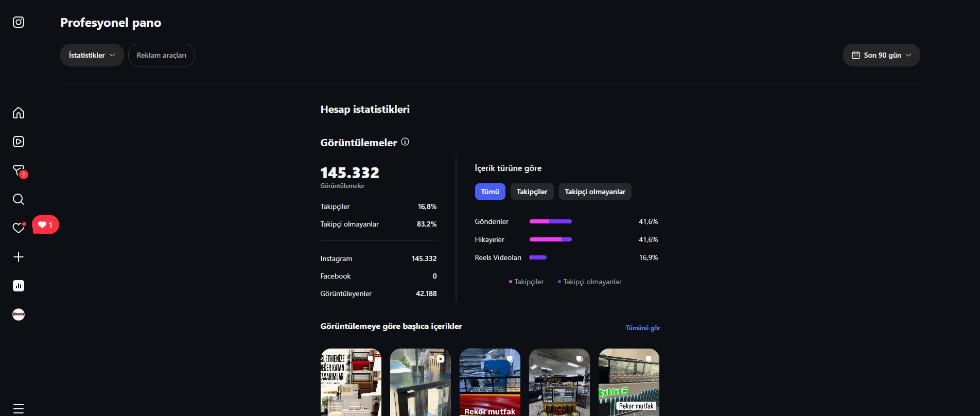Open Notifications heart icon in sidebar
Viewport: 980px width, 416px height.
click(19, 228)
